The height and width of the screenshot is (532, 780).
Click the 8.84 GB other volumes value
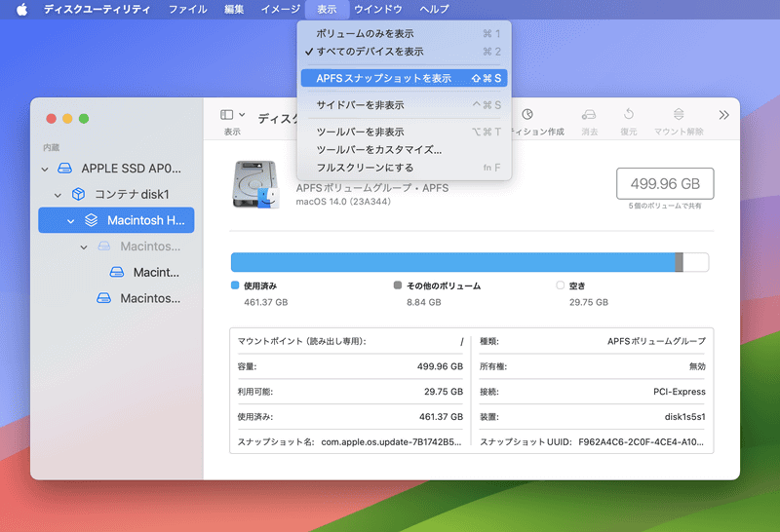coord(424,302)
